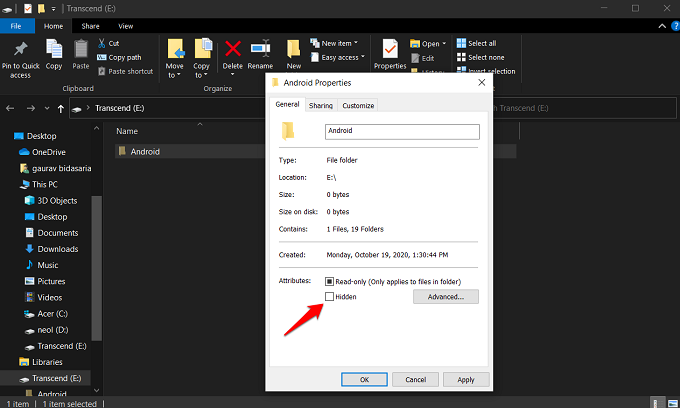680x408 pixels.
Task: Open the Delete options dropdown arrow
Action: click(x=233, y=75)
